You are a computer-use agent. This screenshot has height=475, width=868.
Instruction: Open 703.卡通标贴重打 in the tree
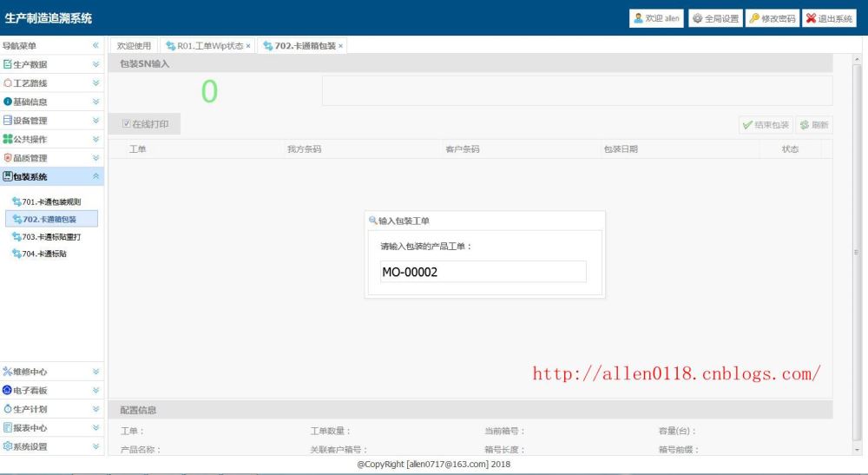51,236
